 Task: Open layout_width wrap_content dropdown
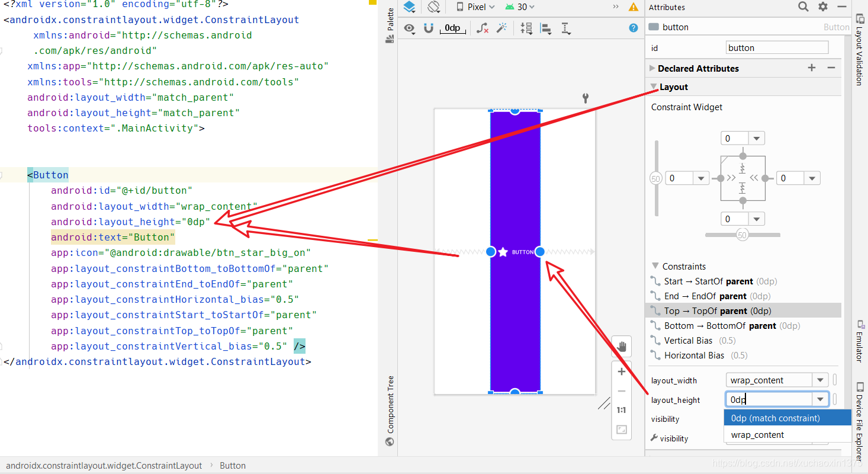click(x=820, y=380)
